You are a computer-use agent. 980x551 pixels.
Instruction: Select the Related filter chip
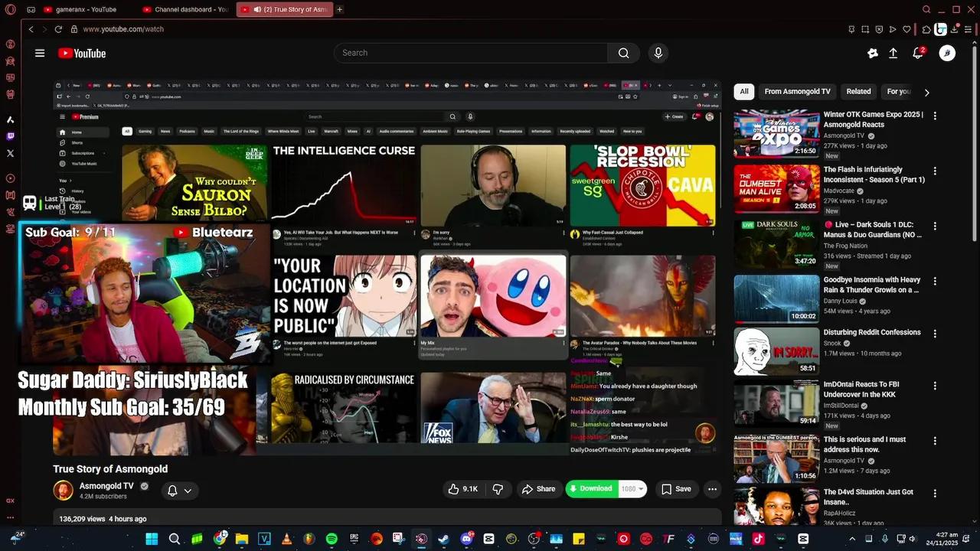(858, 92)
